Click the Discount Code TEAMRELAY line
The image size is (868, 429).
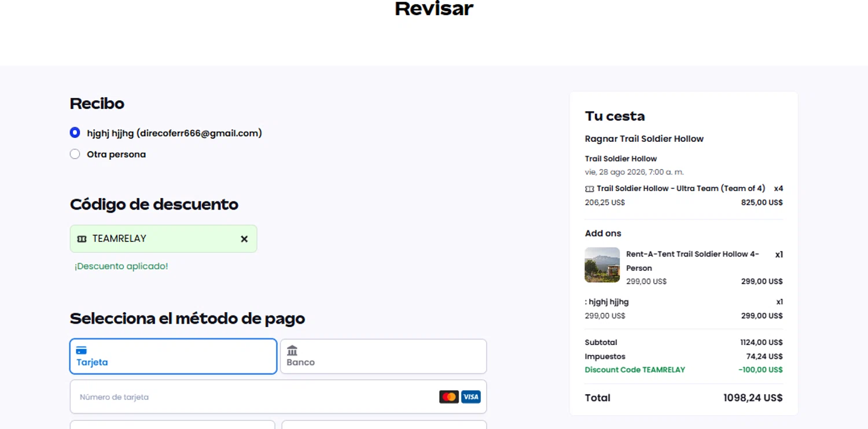click(x=635, y=370)
